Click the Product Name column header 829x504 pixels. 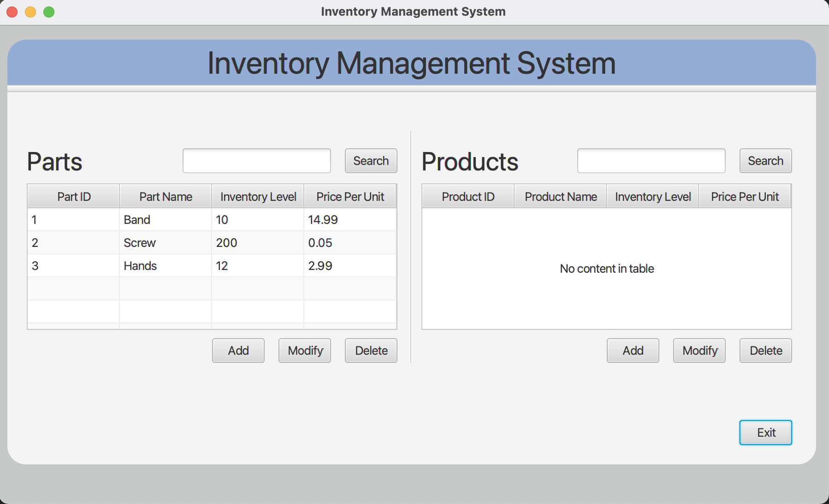[x=560, y=196]
